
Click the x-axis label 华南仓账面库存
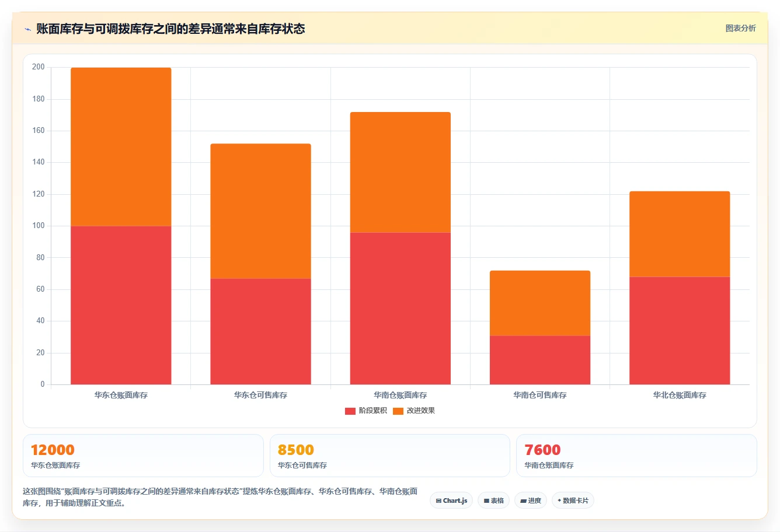point(401,395)
